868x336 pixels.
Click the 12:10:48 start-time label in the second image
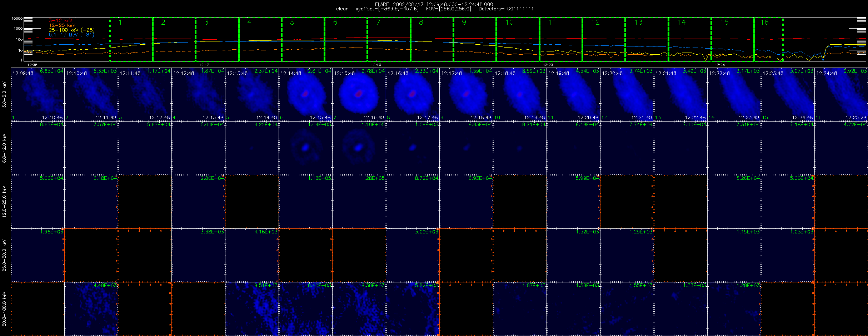pos(76,73)
